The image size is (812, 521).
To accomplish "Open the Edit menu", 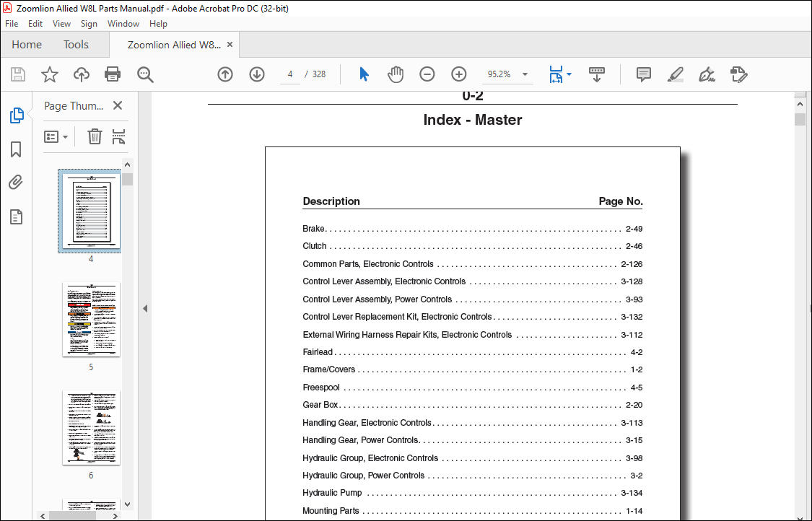I will [35, 24].
